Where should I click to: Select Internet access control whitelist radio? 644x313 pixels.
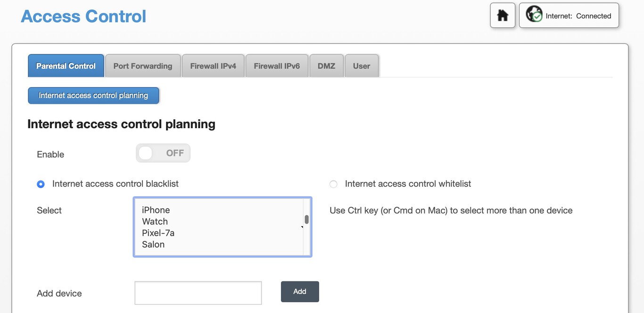coord(334,184)
